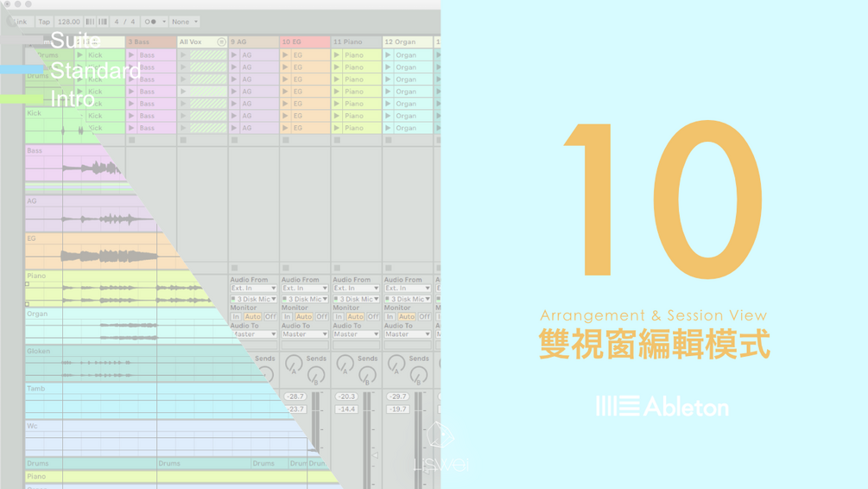Select the 12 Organ track header
868x489 pixels.
point(408,42)
